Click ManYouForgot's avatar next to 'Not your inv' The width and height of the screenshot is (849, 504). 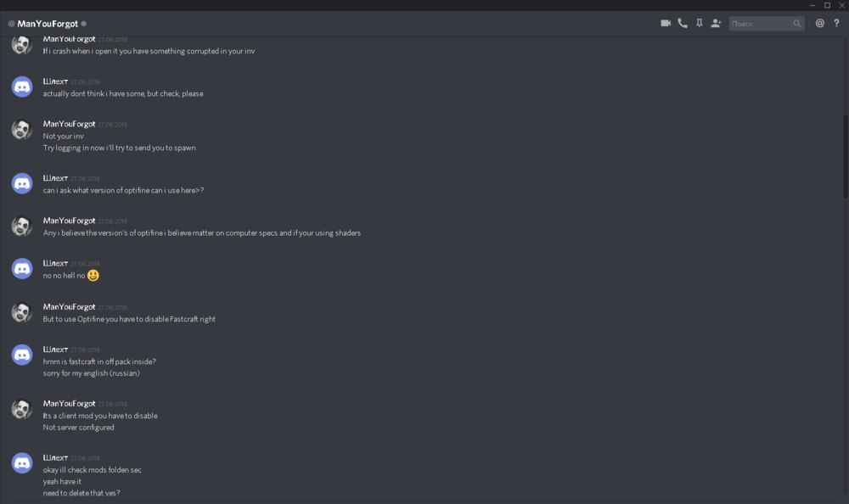[20, 129]
